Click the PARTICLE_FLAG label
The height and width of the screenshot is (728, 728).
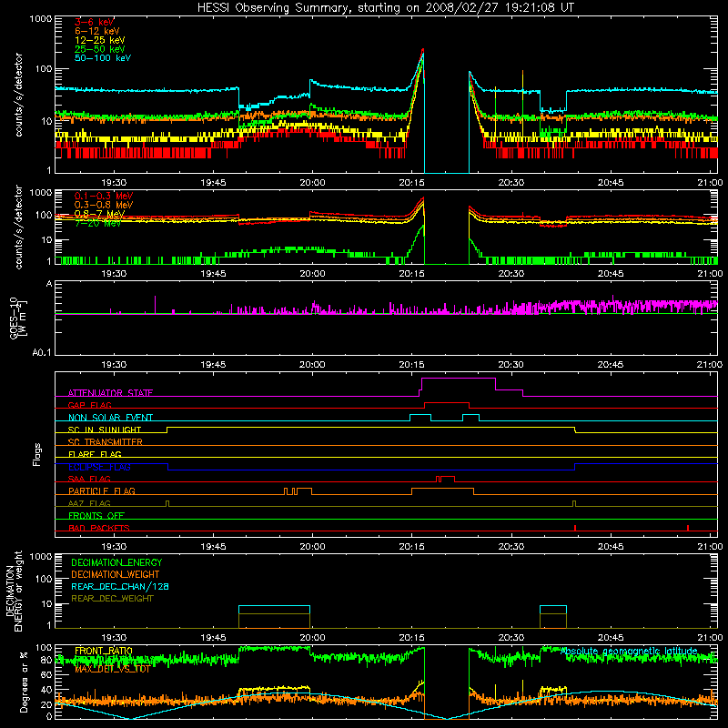102,490
